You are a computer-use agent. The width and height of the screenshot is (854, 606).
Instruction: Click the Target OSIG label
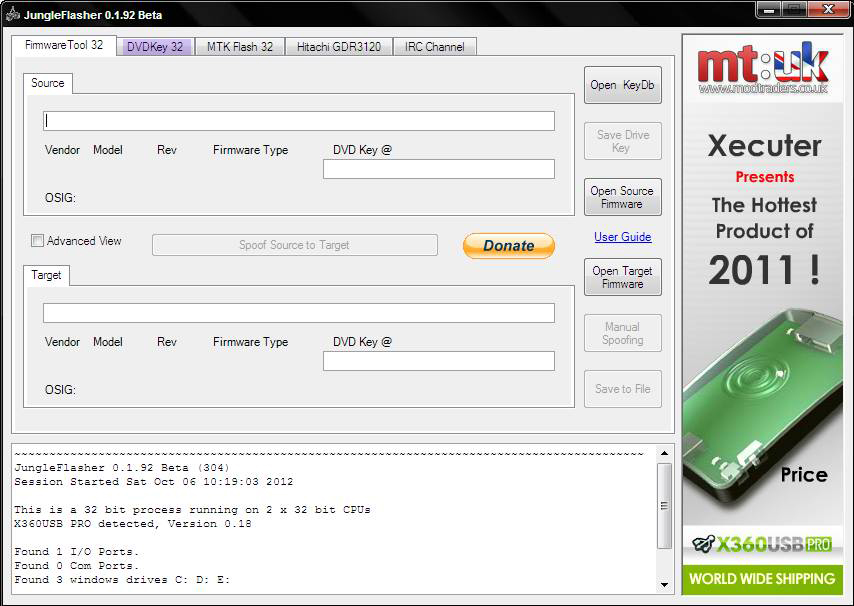click(x=60, y=390)
